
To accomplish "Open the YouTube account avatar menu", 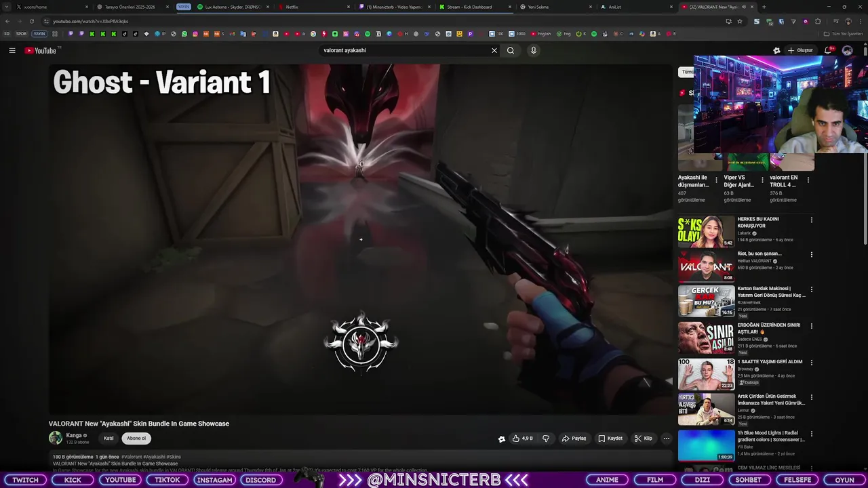I will [847, 50].
